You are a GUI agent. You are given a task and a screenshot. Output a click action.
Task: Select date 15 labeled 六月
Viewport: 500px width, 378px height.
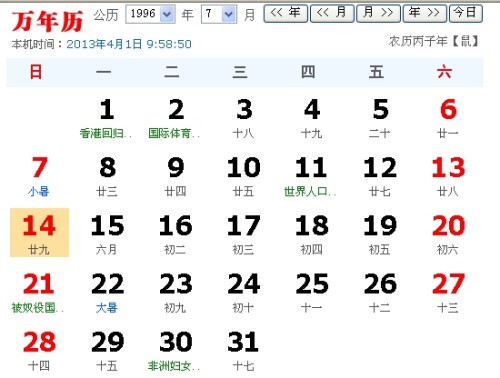(107, 235)
